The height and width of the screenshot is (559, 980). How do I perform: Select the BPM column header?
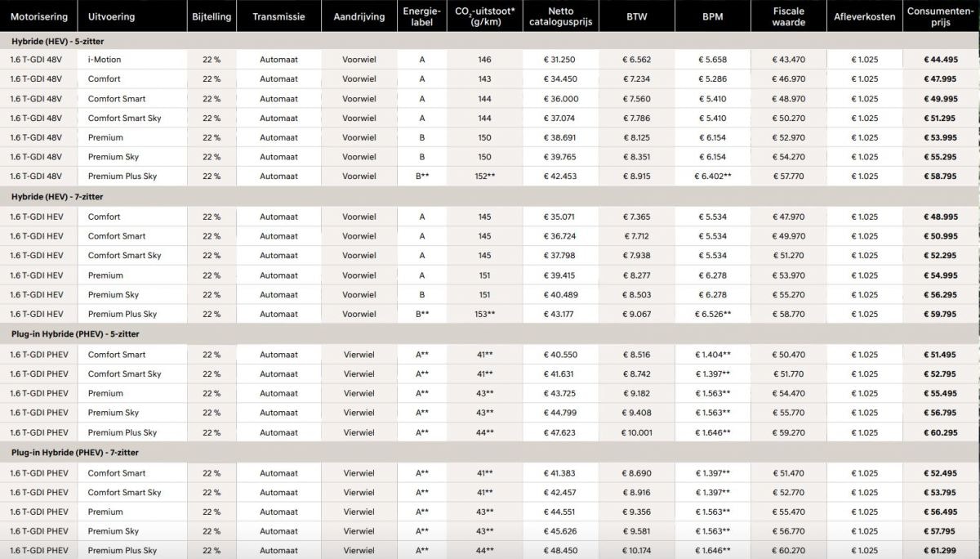712,16
